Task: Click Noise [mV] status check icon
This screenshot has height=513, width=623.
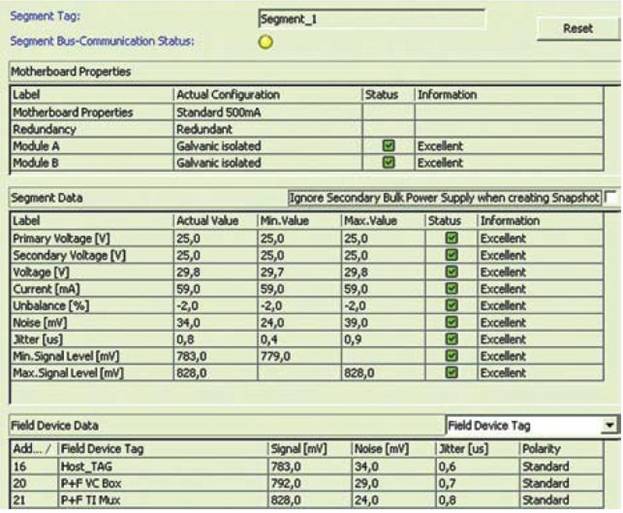Action: coord(451,322)
